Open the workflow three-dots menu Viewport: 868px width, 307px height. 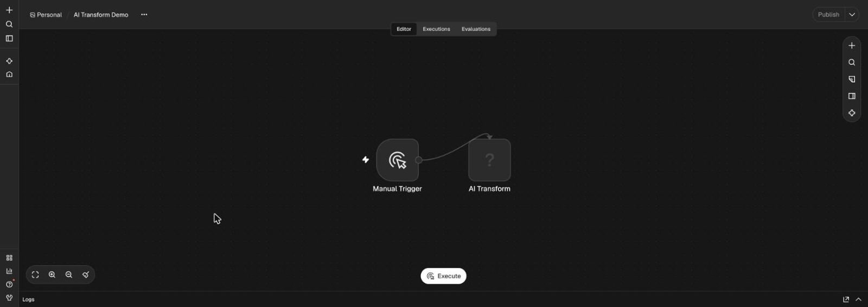[x=144, y=15]
